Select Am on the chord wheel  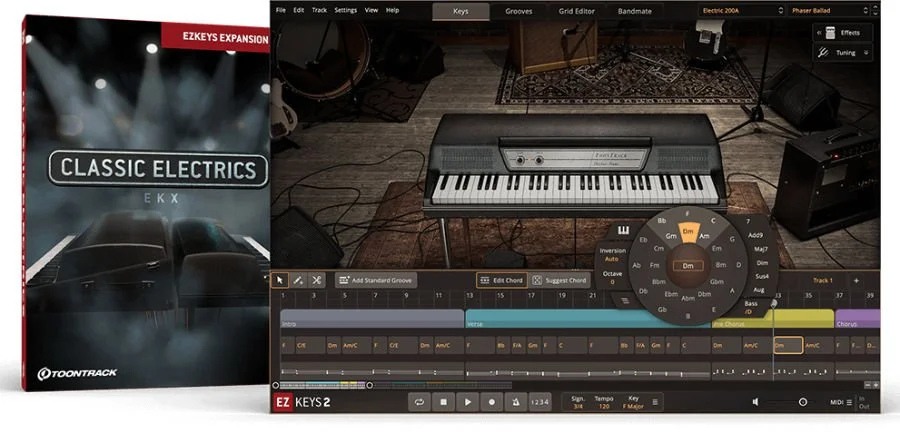(704, 236)
